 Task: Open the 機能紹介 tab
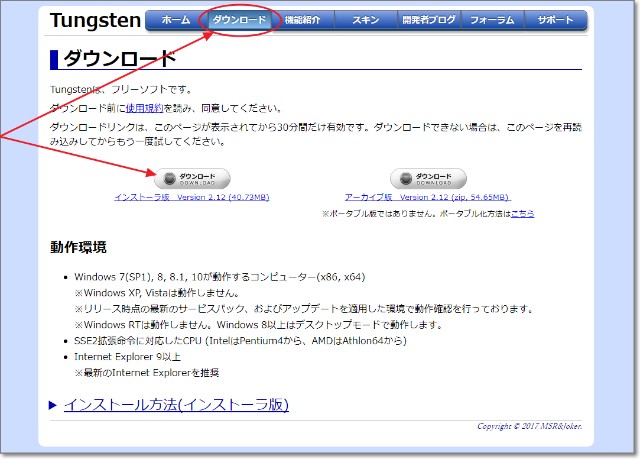[x=305, y=20]
